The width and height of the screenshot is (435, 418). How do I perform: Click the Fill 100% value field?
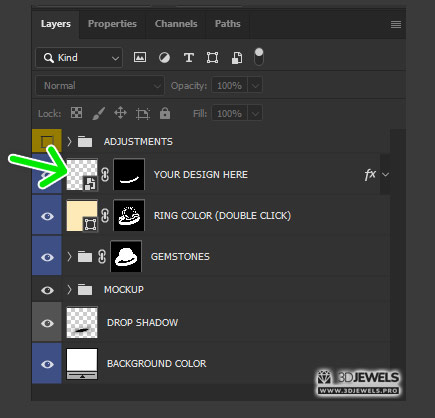(x=229, y=114)
